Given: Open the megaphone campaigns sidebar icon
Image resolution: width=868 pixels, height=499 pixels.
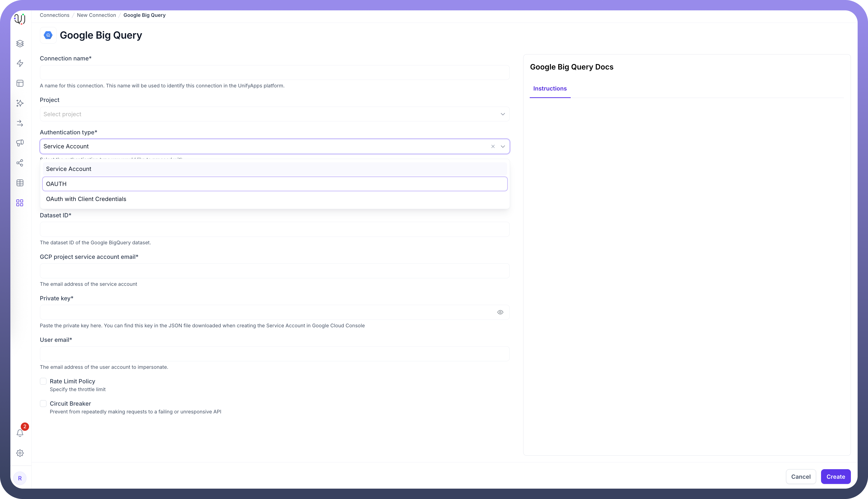Looking at the screenshot, I should 20,143.
